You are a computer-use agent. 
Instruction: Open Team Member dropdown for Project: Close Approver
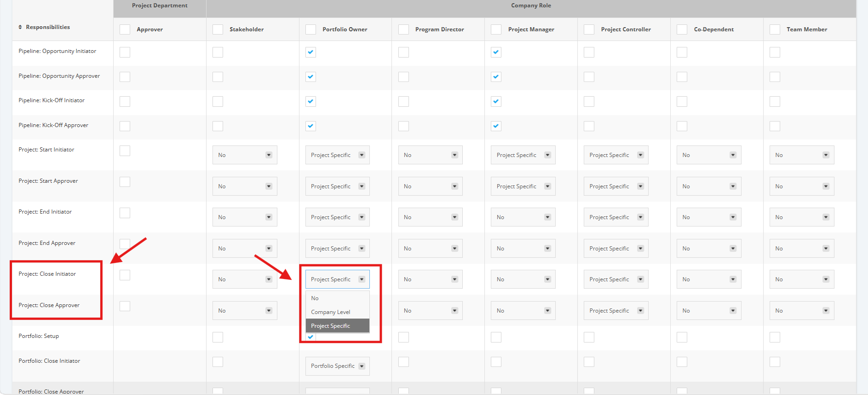[x=802, y=311]
